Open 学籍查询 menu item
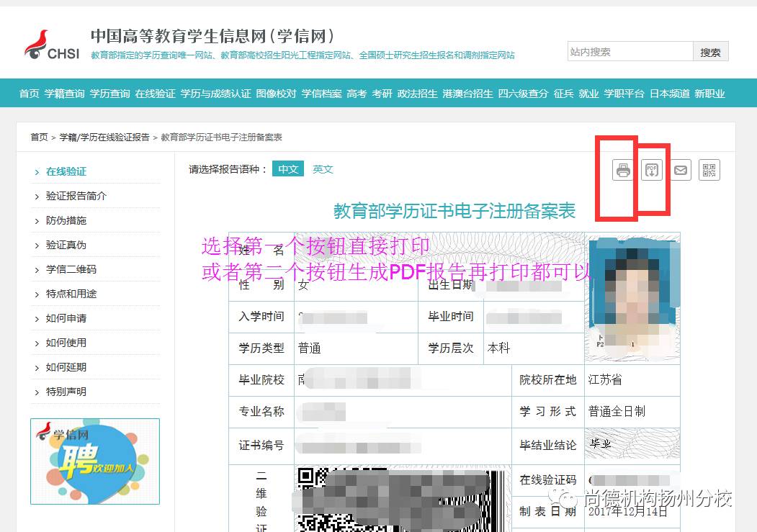 coord(65,94)
